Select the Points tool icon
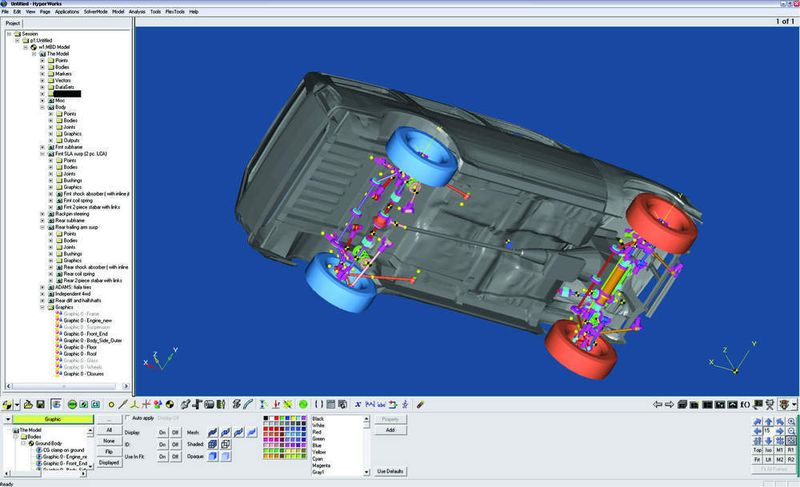 [x=111, y=404]
